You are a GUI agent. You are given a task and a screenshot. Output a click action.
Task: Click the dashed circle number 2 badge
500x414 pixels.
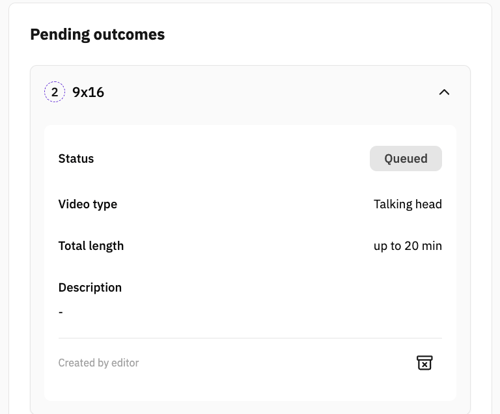(x=54, y=92)
